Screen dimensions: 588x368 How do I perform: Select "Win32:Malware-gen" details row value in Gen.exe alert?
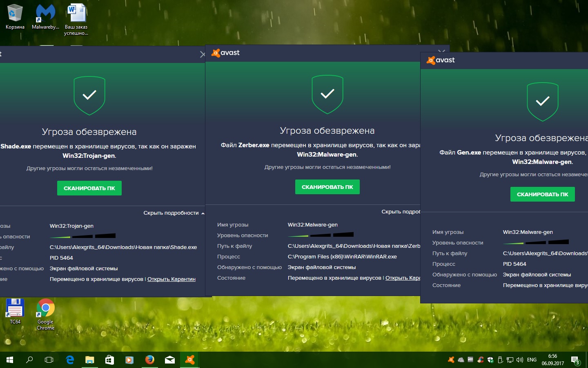pyautogui.click(x=528, y=232)
